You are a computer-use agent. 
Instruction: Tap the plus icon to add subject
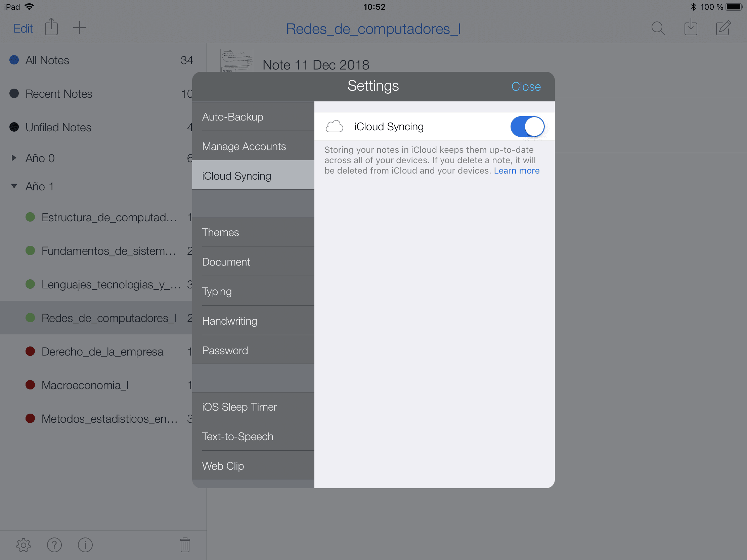tap(79, 28)
